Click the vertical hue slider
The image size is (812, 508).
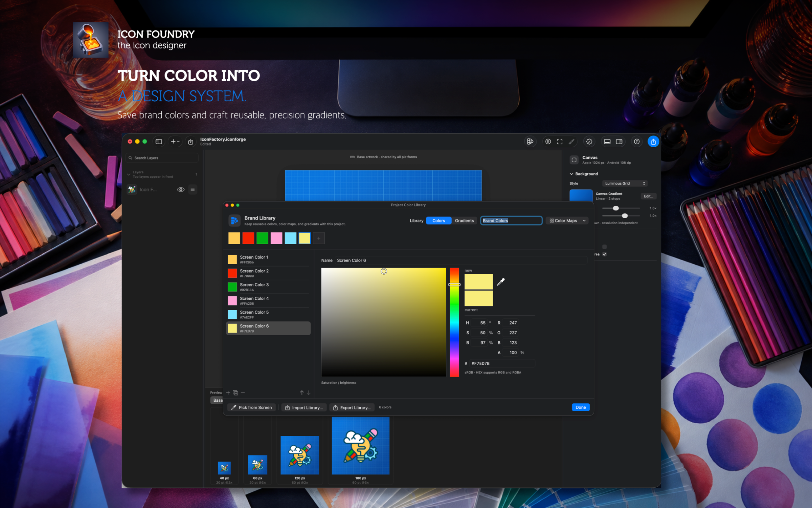click(454, 322)
